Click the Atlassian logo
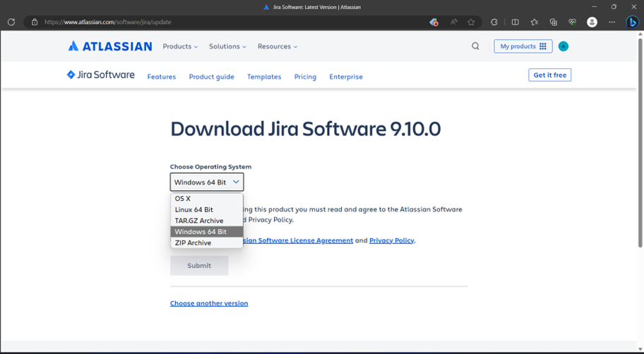 110,47
